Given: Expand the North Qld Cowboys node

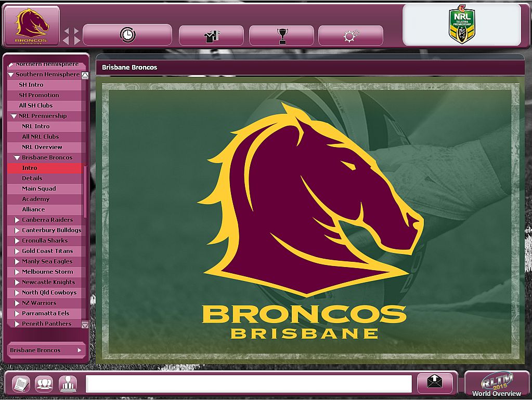Looking at the screenshot, I should [x=17, y=292].
